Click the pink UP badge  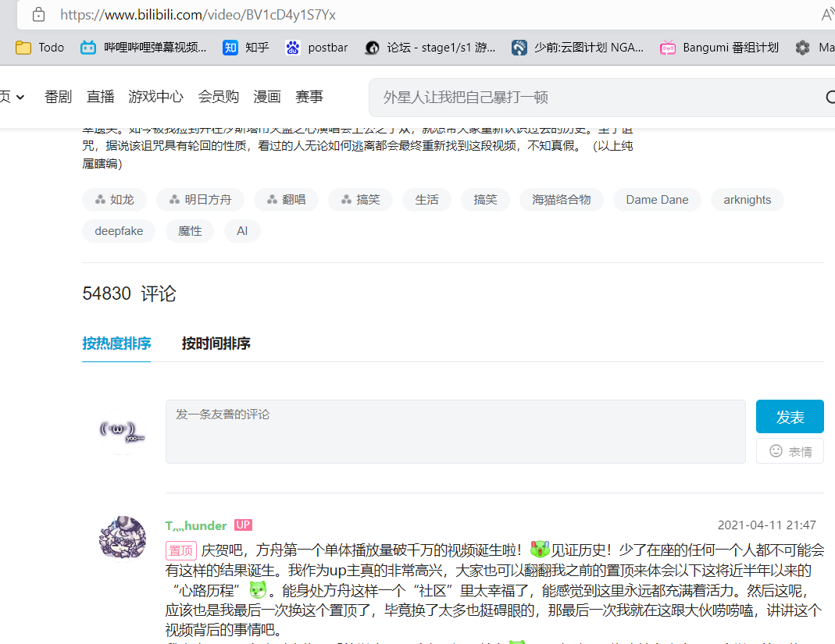click(x=243, y=525)
